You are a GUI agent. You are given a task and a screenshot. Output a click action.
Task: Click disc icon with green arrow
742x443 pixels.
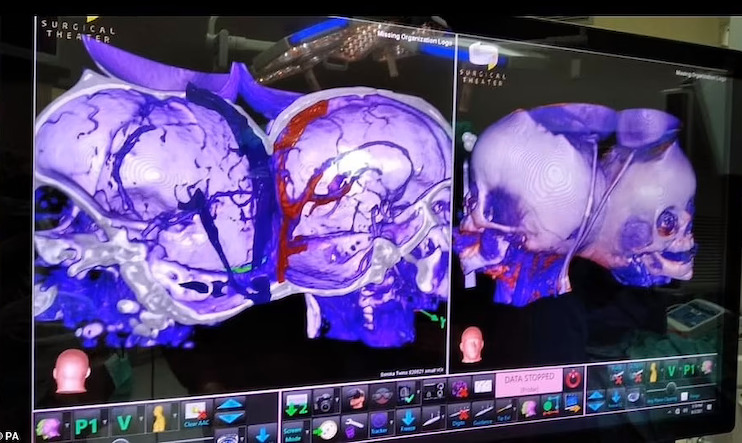[x=327, y=429]
